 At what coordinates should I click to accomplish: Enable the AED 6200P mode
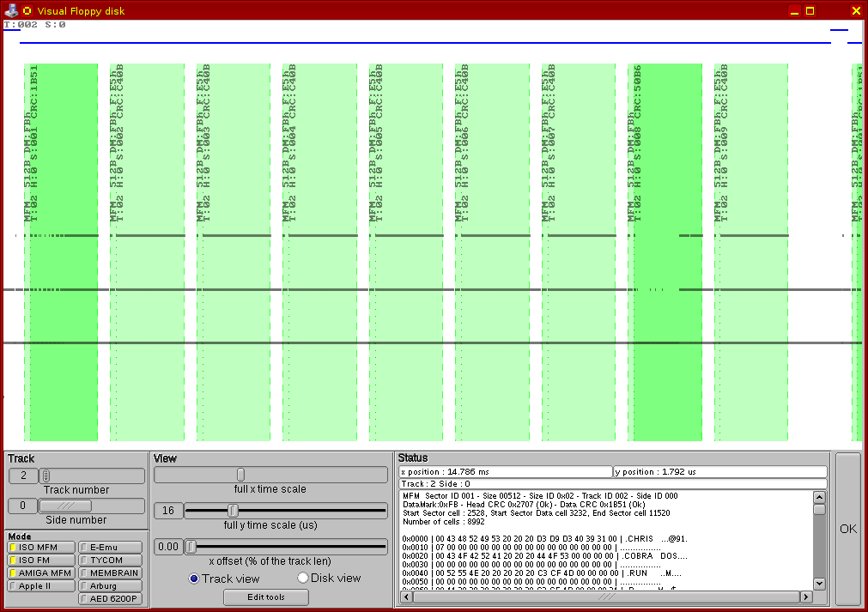112,598
